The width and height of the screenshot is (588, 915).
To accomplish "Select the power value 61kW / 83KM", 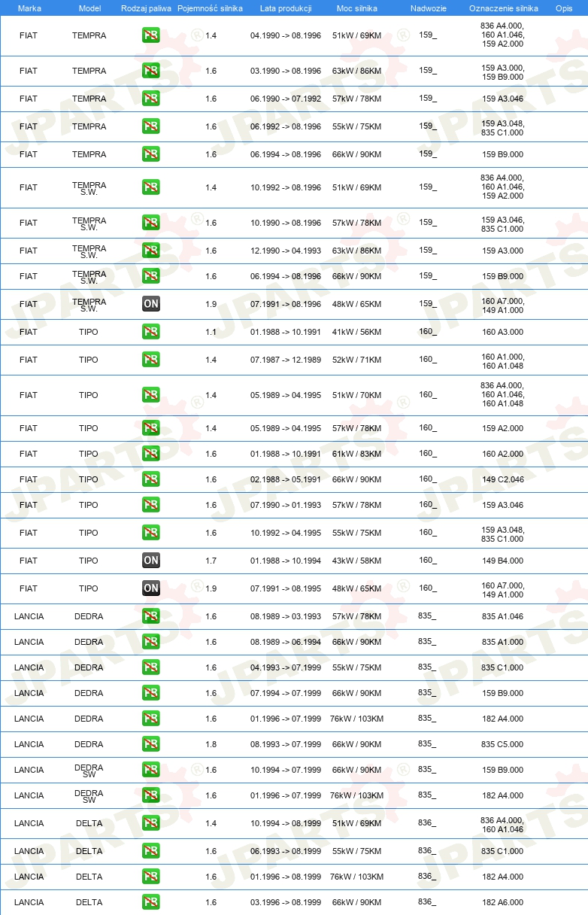I will 356,454.
